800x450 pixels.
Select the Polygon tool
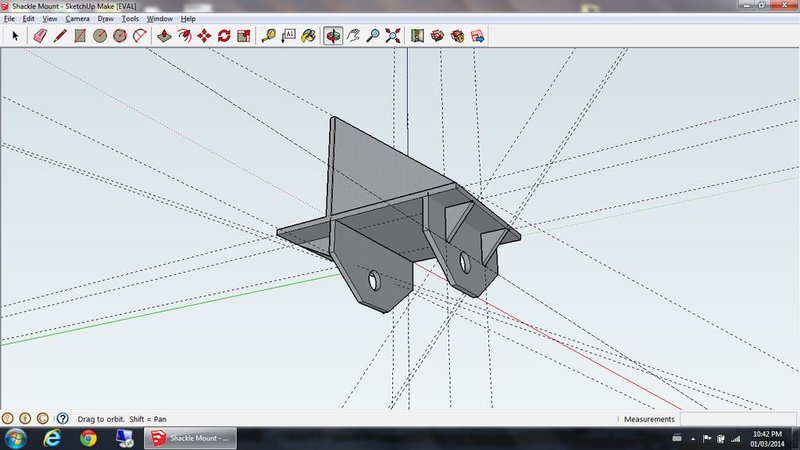click(x=120, y=36)
